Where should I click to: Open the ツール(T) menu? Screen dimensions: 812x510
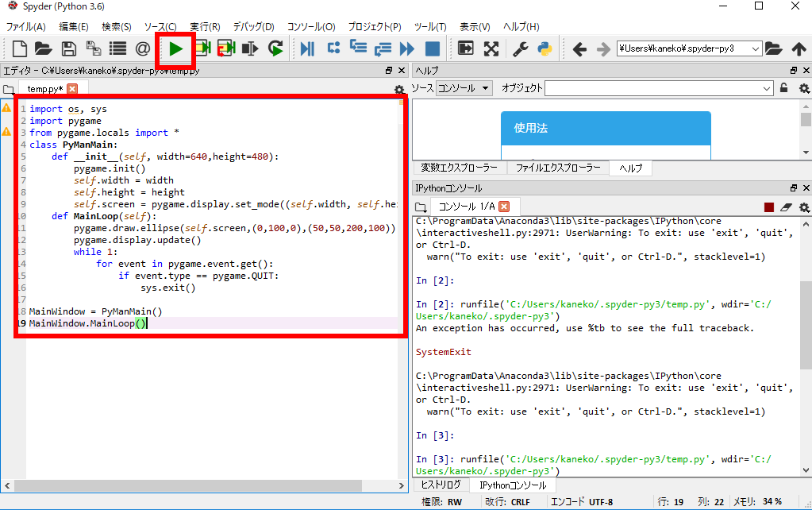[x=430, y=26]
